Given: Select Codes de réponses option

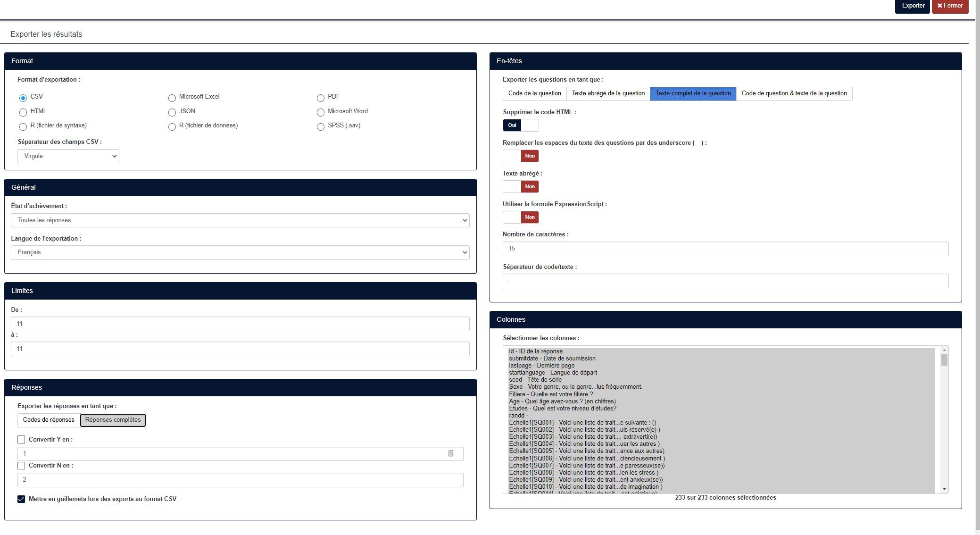Looking at the screenshot, I should 49,420.
